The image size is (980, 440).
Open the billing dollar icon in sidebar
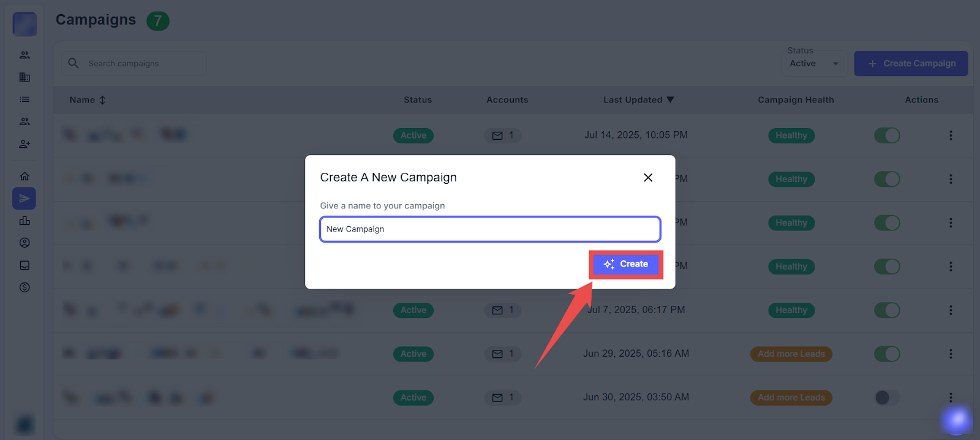[24, 287]
